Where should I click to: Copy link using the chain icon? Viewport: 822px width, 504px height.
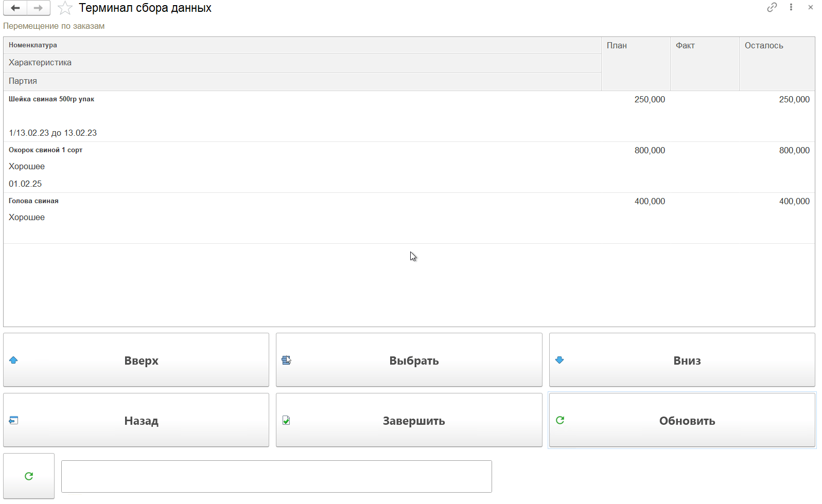(x=772, y=7)
